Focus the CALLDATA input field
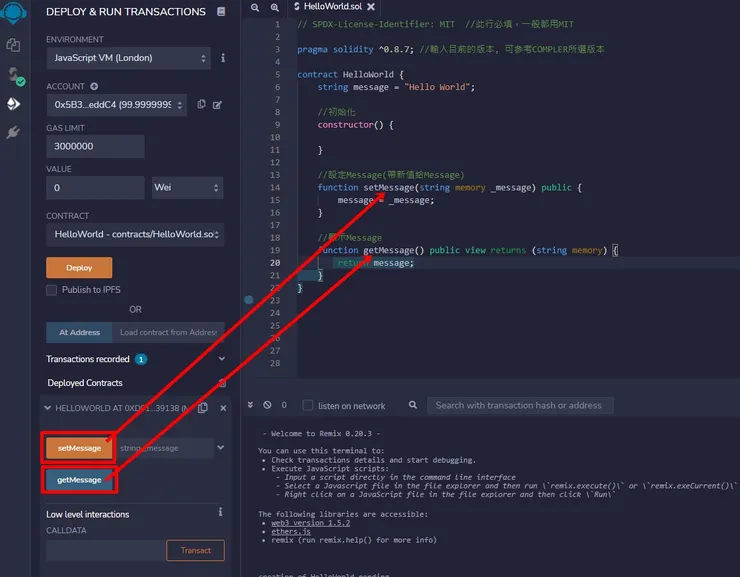Image resolution: width=740 pixels, height=577 pixels. [106, 550]
